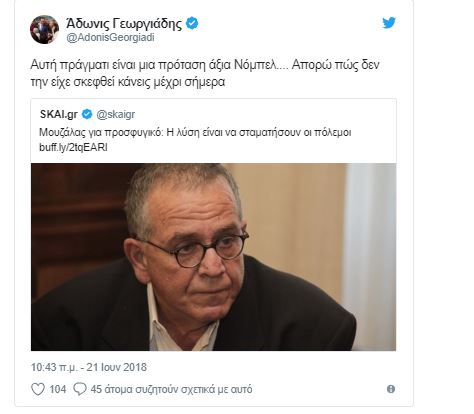Click SKAI.gr verified checkmark badge
Screen dimensions: 474x414
tap(87, 114)
